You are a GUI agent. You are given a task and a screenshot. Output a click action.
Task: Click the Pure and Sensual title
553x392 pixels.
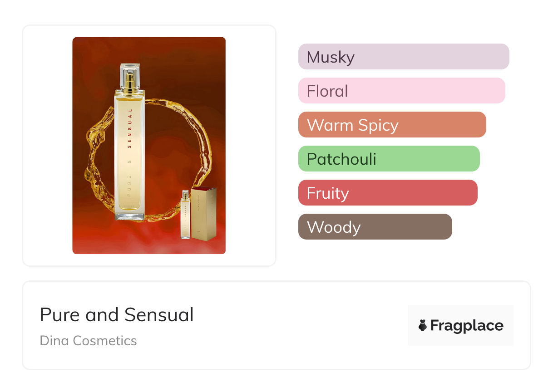pos(117,314)
